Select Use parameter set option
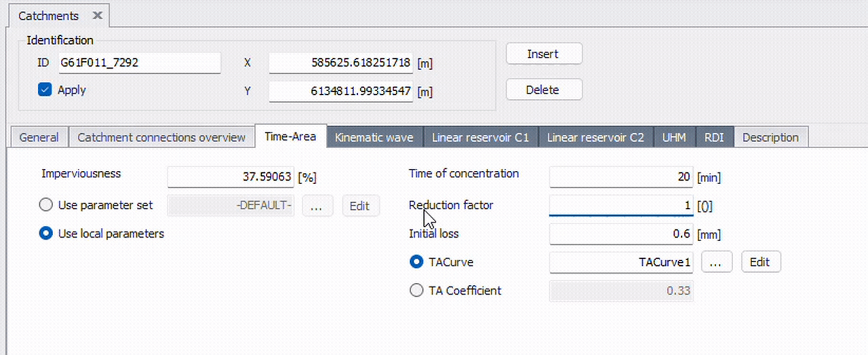 (x=46, y=205)
